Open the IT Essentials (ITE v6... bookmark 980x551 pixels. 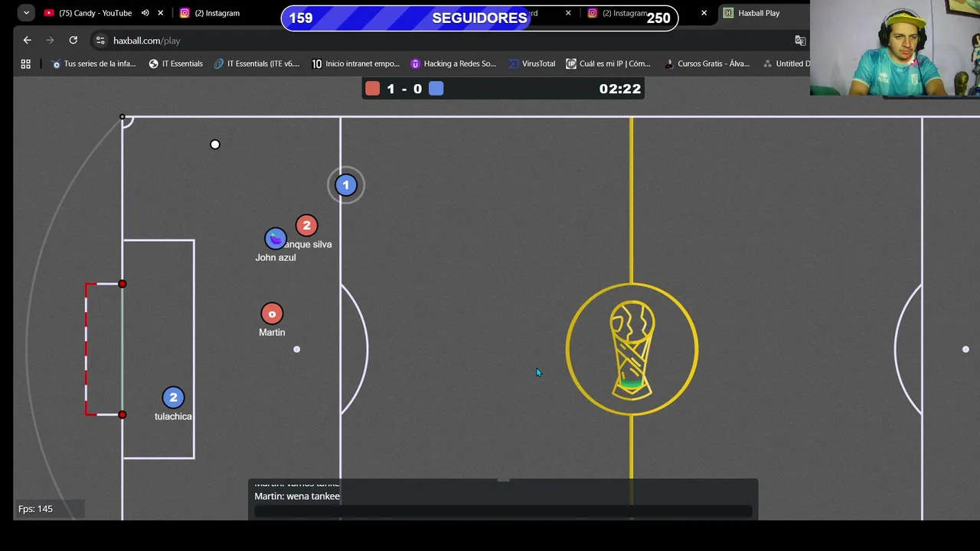pyautogui.click(x=257, y=64)
